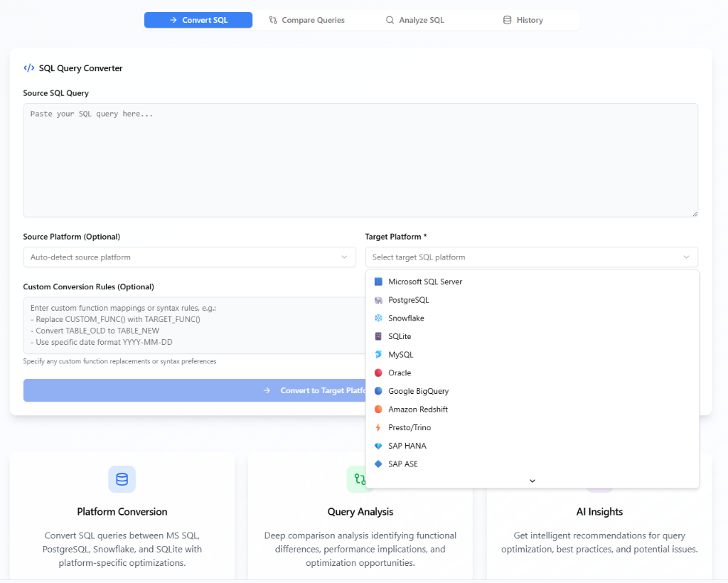Image resolution: width=728 pixels, height=583 pixels.
Task: Click the database icon in History tab
Action: (508, 20)
